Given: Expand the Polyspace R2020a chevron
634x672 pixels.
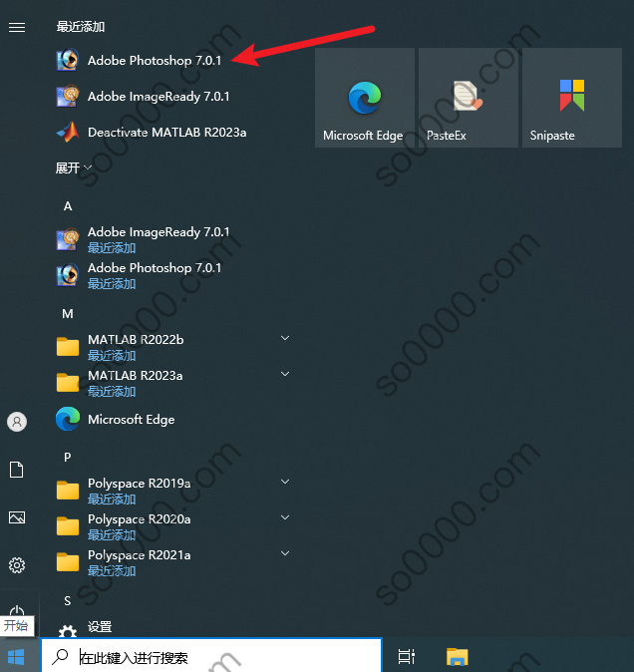Looking at the screenshot, I should (285, 517).
